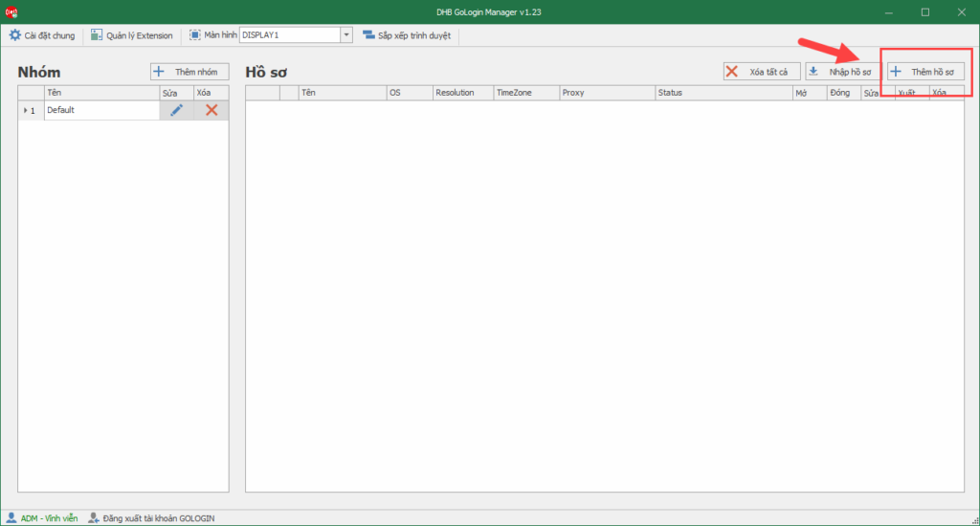Click the TimeZone column header
Image resolution: width=980 pixels, height=526 pixels.
coord(525,93)
